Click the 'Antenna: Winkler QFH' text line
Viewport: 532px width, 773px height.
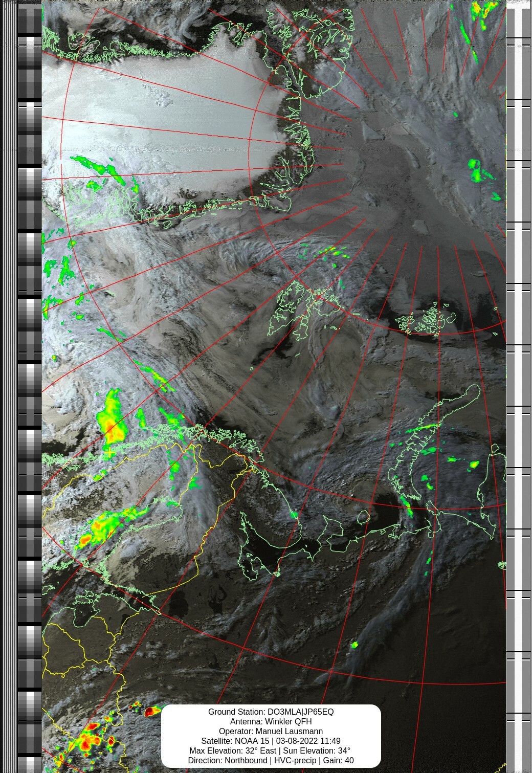pyautogui.click(x=271, y=721)
